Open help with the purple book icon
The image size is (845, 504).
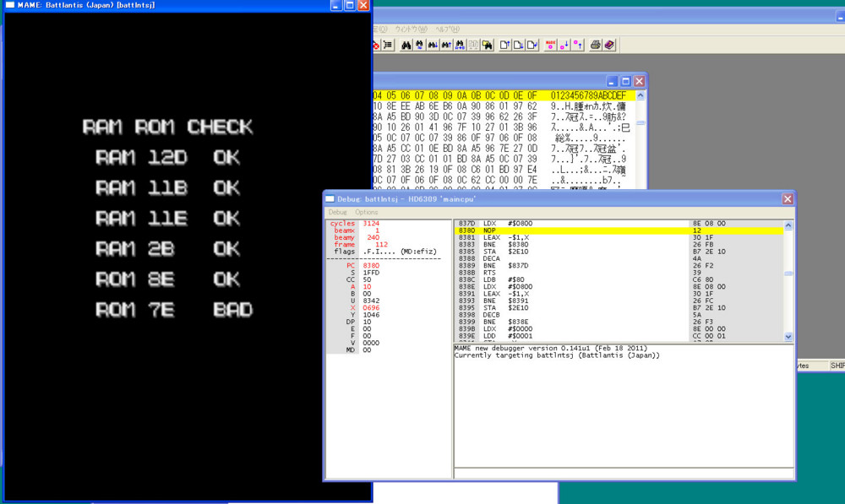tap(609, 46)
